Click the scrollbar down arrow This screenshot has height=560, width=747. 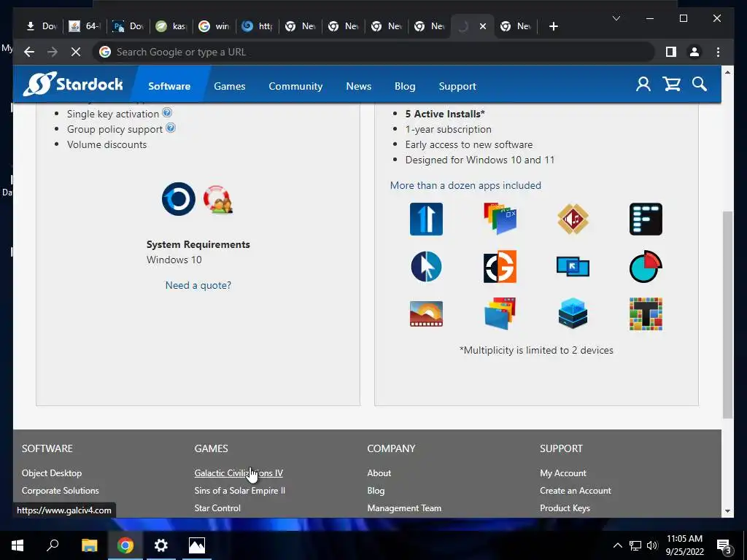tap(727, 511)
